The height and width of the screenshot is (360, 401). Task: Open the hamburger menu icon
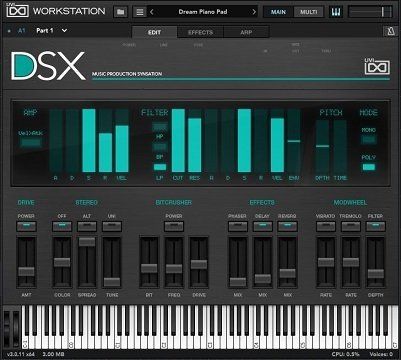tap(140, 12)
